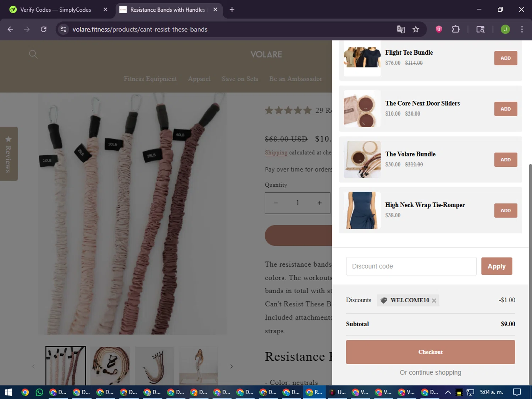Click the five-star rating reviews
532x399 pixels.
tap(288, 110)
